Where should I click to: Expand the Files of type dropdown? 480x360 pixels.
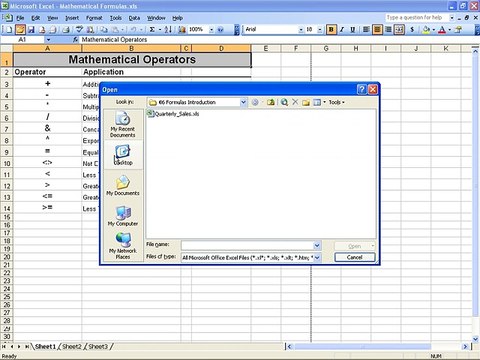click(317, 257)
